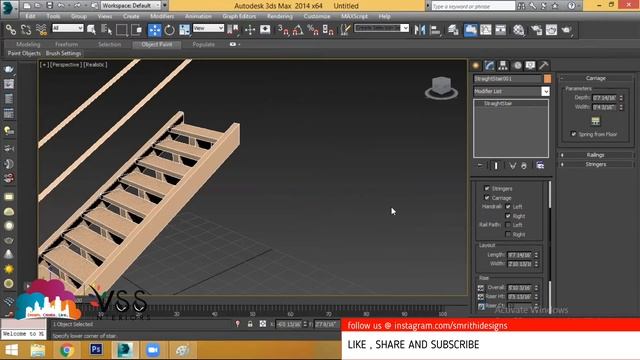640x360 pixels.
Task: Click the Select and Scale icon
Action: (184, 29)
